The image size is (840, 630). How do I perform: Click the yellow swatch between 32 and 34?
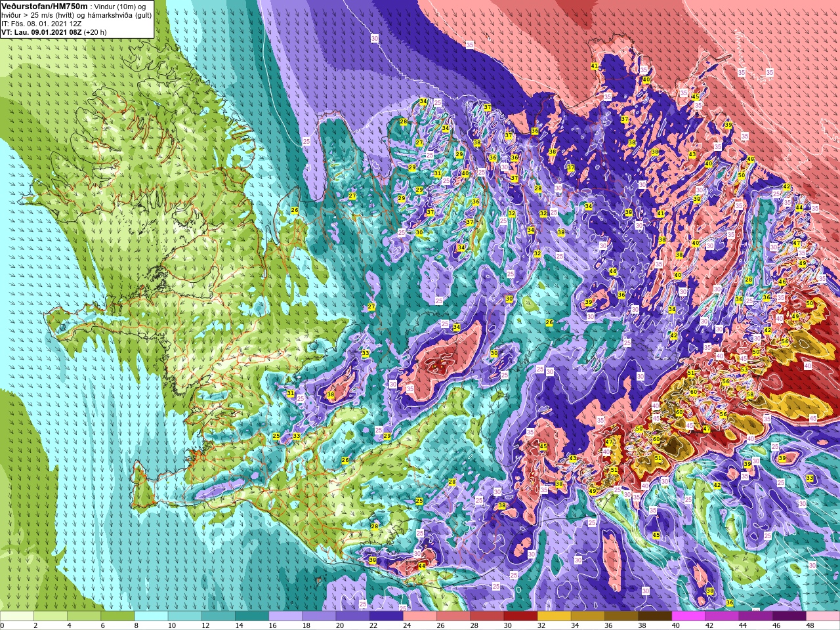tap(553, 616)
